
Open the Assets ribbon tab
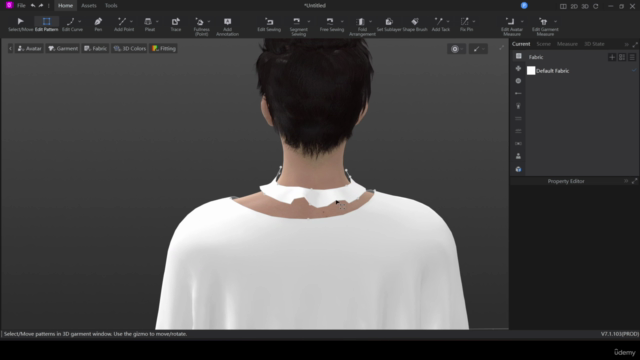89,6
